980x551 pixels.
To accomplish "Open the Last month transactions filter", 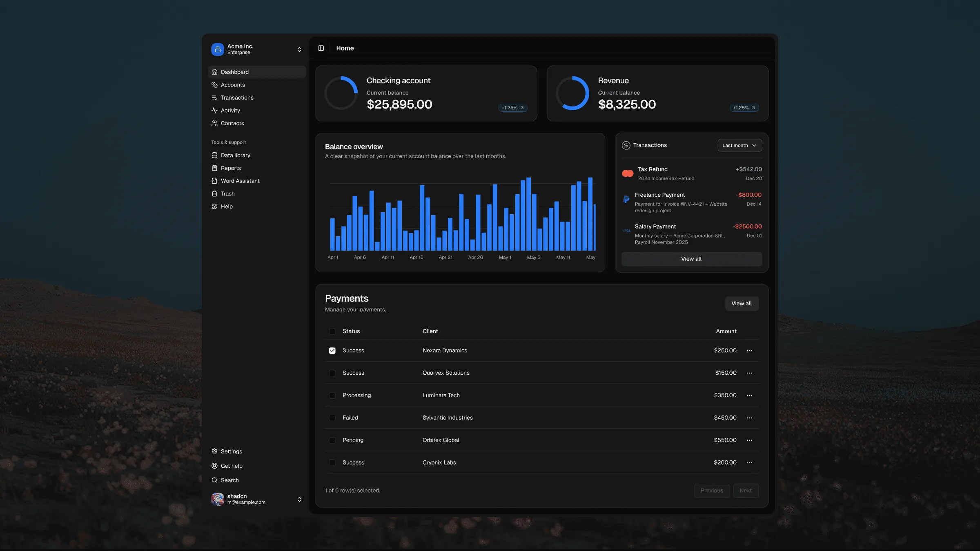I will (739, 145).
